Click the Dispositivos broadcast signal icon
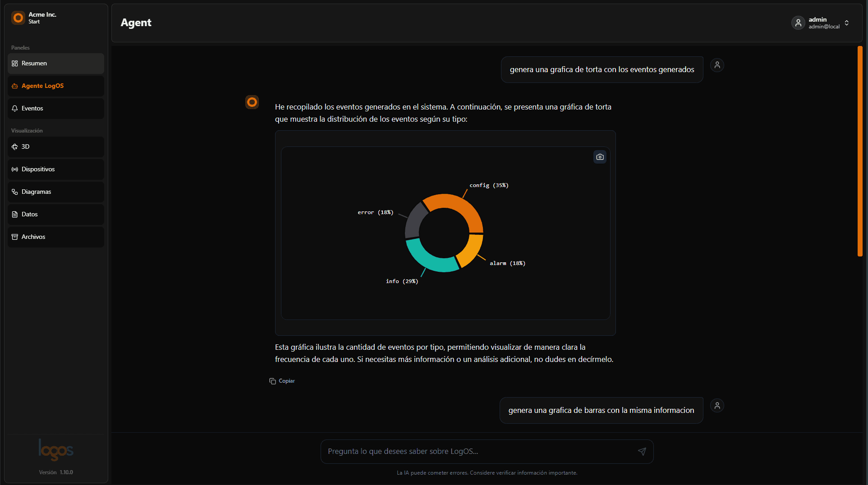Viewport: 868px width, 485px height. point(15,169)
